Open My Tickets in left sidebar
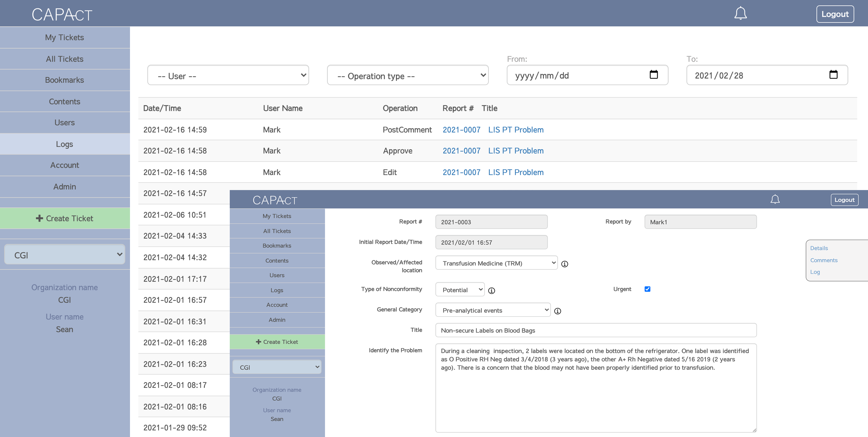Screen dimensions: 868x437 tap(65, 37)
